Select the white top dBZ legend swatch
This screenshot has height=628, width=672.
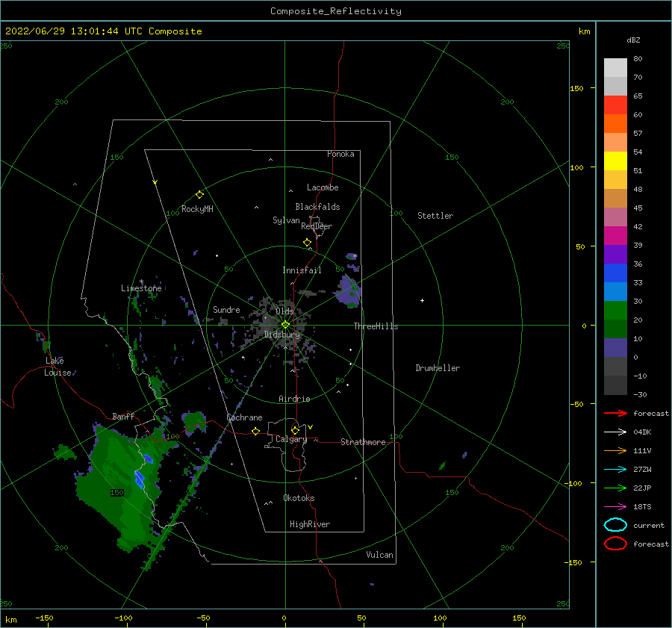(x=615, y=67)
